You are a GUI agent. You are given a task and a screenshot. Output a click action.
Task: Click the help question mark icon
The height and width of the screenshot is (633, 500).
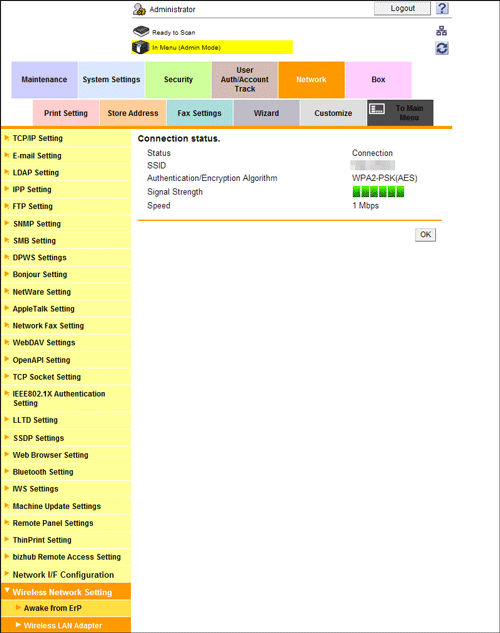pyautogui.click(x=442, y=8)
